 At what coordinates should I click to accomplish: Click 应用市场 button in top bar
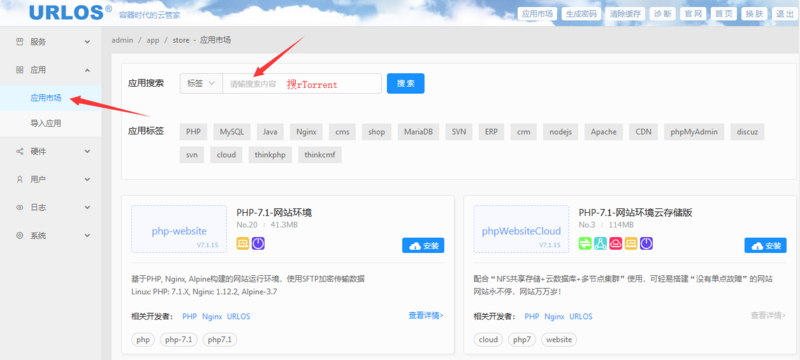point(537,14)
